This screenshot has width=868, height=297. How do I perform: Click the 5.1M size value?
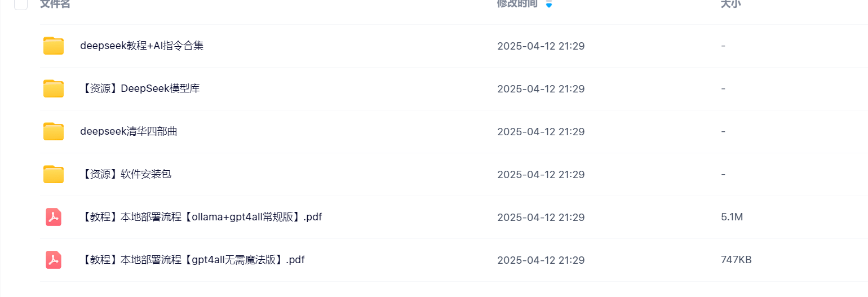coord(732,217)
